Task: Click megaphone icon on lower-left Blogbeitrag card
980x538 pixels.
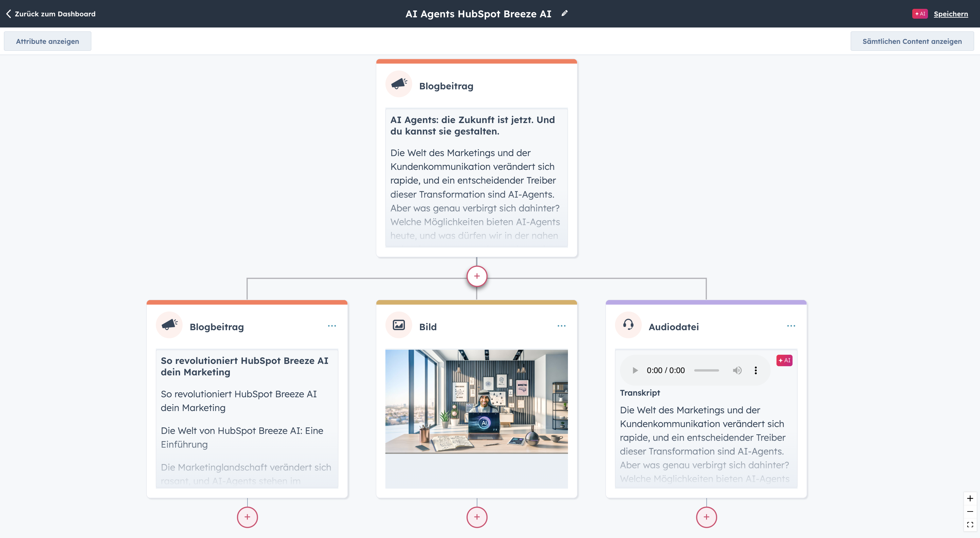Action: tap(169, 325)
